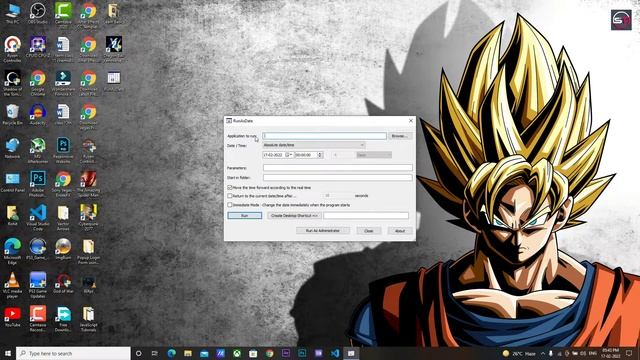Adjust the time spinner next to the date
The height and width of the screenshot is (360, 640).
coord(320,155)
